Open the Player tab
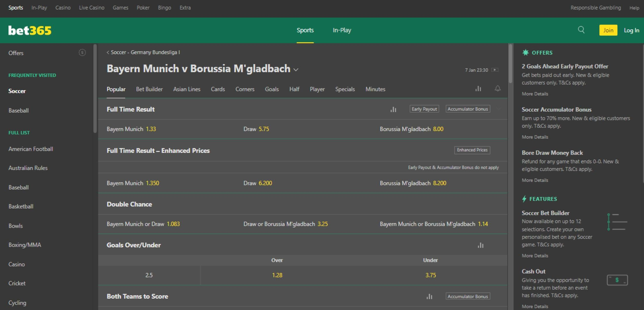The height and width of the screenshot is (310, 644). [317, 89]
